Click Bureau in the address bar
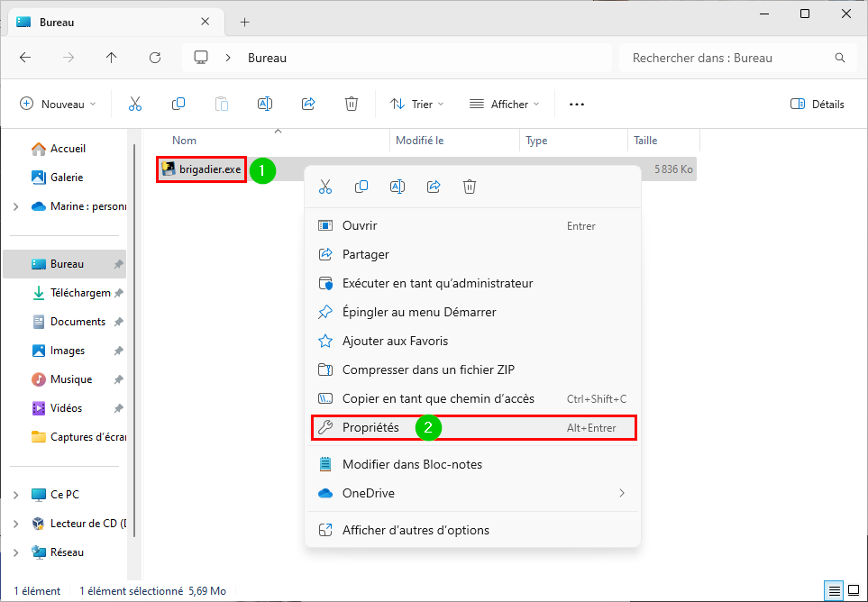The height and width of the screenshot is (602, 868). pyautogui.click(x=268, y=58)
